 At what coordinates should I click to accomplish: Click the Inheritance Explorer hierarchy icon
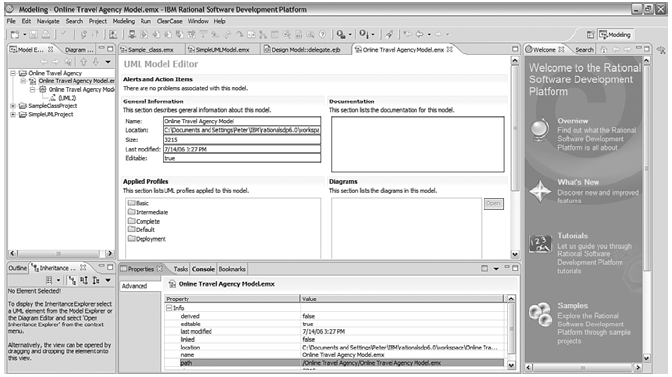pyautogui.click(x=72, y=281)
